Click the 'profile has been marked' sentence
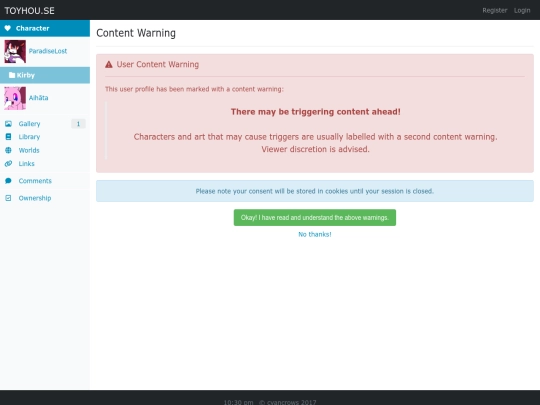Viewport: 540px width, 405px height. coord(194,89)
